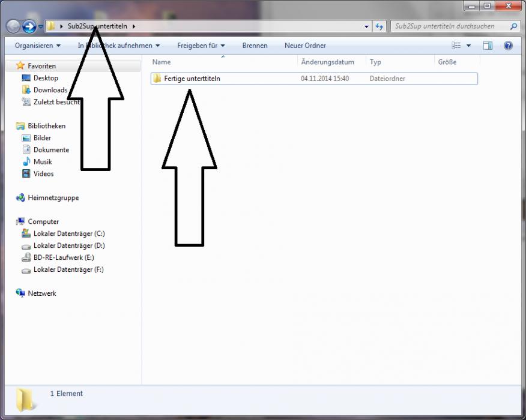Image resolution: width=526 pixels, height=420 pixels.
Task: Click the Bilder picture icon
Action: pyautogui.click(x=26, y=138)
